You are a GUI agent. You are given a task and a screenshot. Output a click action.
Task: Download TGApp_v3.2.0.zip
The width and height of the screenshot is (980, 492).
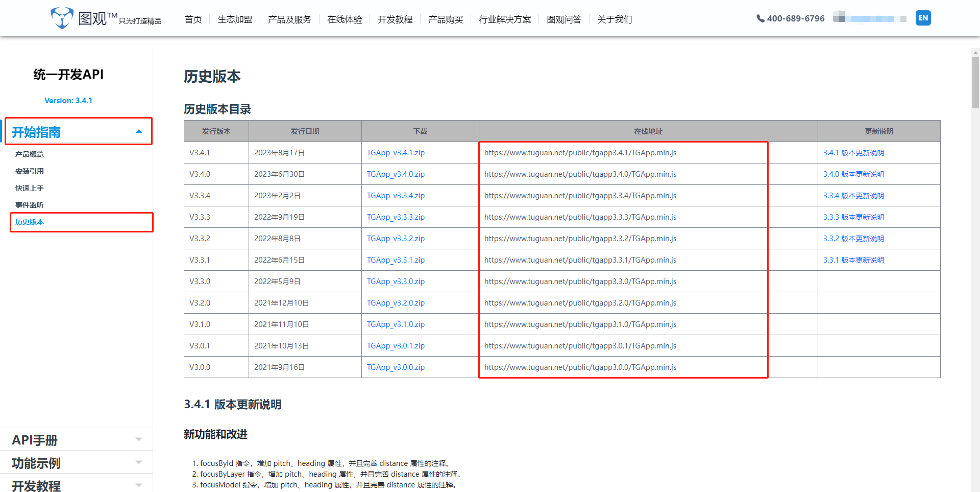396,303
